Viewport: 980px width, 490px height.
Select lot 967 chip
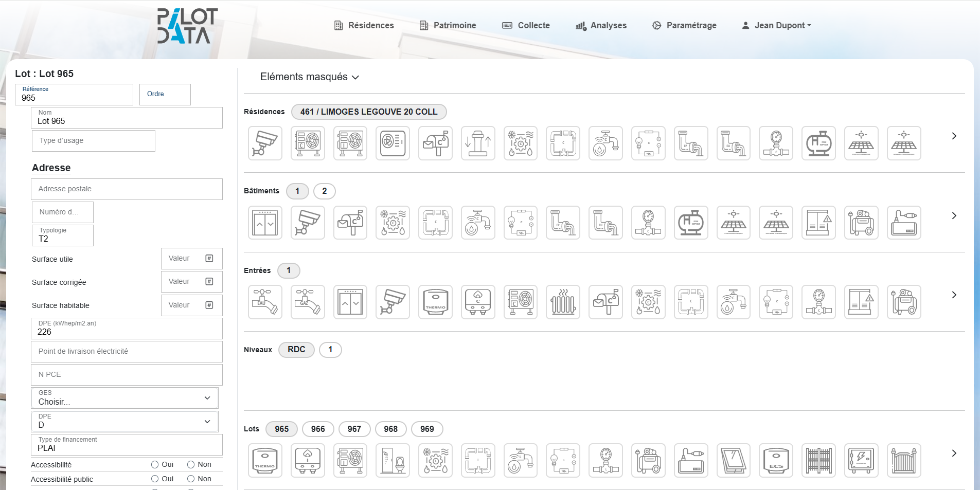pos(354,429)
